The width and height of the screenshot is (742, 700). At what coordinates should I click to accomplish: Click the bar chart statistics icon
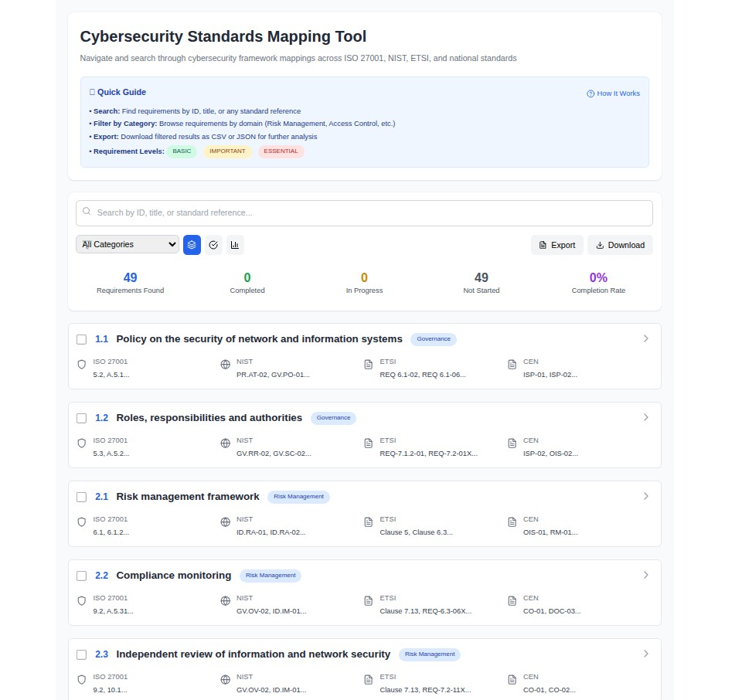click(235, 245)
